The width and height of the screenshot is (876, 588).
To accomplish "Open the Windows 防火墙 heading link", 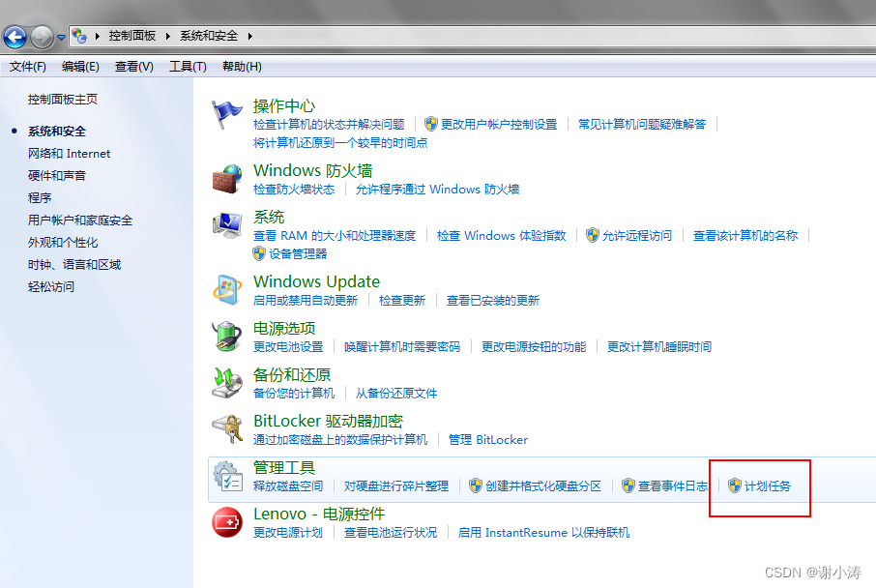I will [x=313, y=170].
